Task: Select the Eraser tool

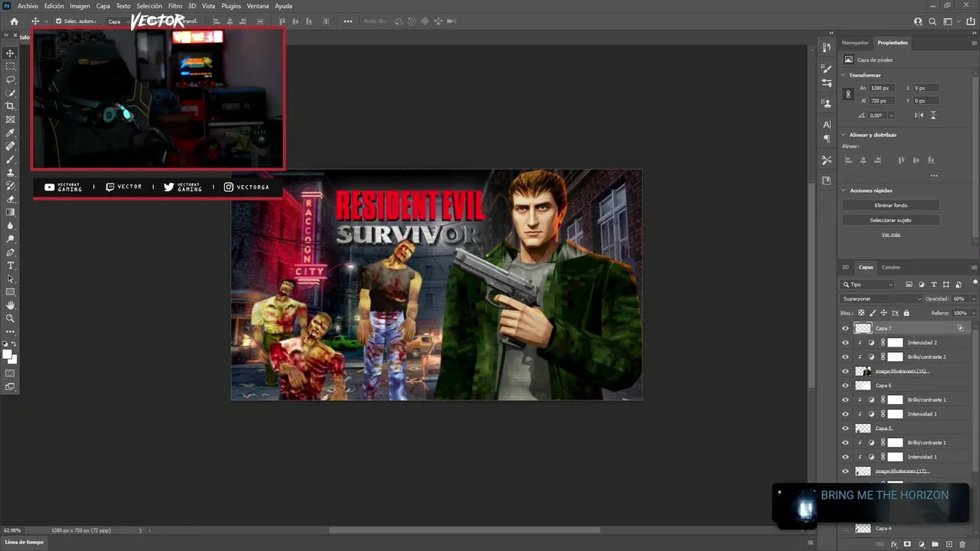Action: pyautogui.click(x=11, y=199)
